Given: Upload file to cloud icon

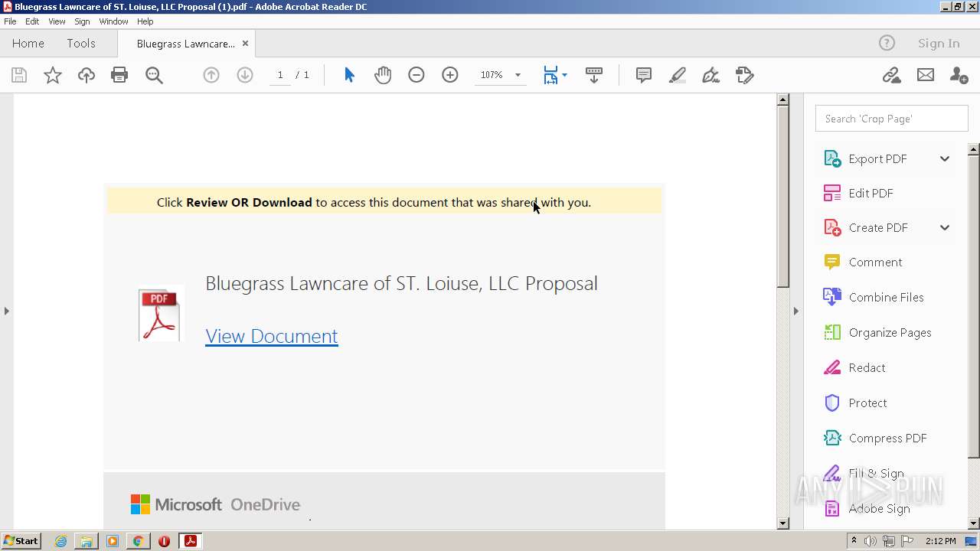Looking at the screenshot, I should [87, 75].
